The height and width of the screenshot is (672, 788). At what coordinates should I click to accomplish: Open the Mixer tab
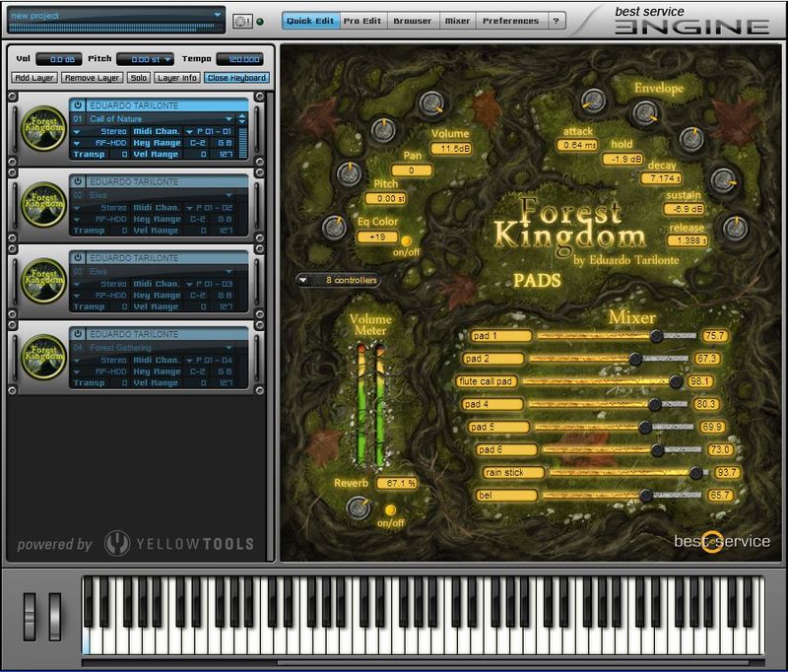457,21
